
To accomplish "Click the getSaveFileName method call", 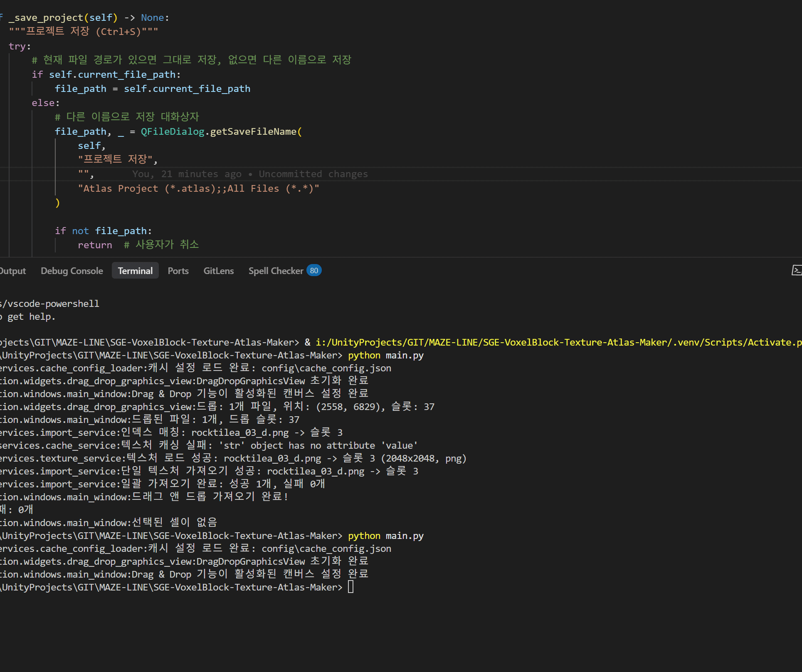I will click(x=253, y=132).
